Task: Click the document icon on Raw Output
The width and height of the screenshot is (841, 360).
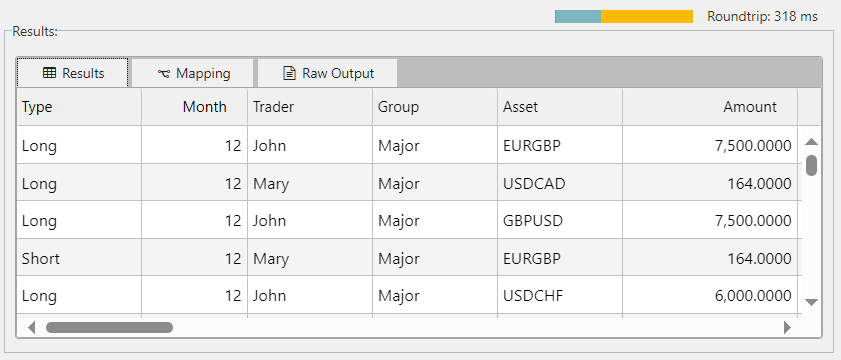Action: [290, 73]
